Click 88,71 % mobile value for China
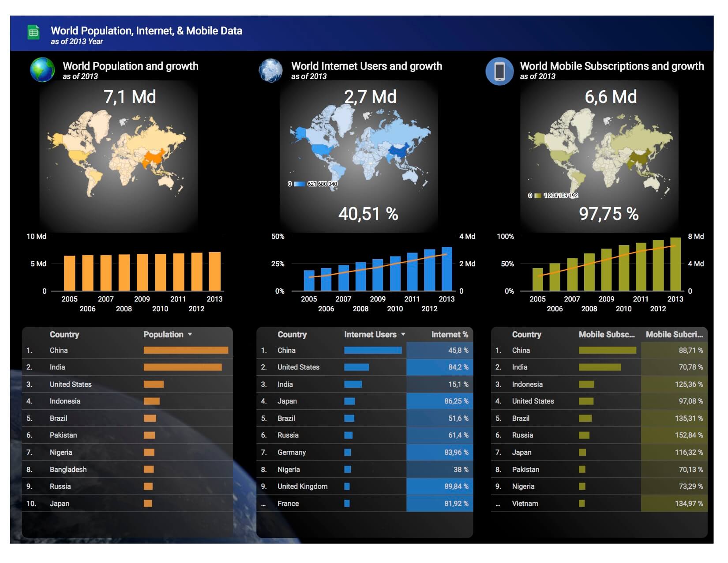 pos(691,350)
